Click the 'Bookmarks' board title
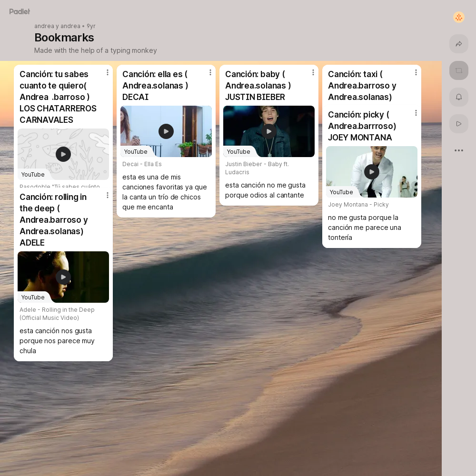The height and width of the screenshot is (476, 476). tap(64, 38)
